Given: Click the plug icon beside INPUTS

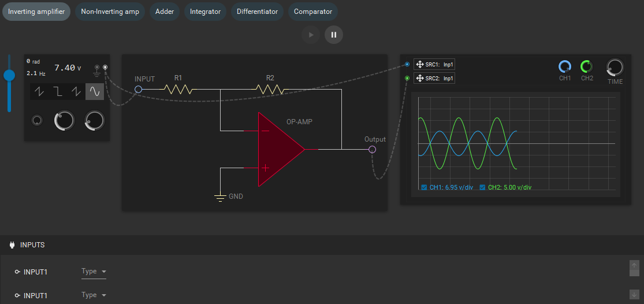Looking at the screenshot, I should [x=12, y=245].
